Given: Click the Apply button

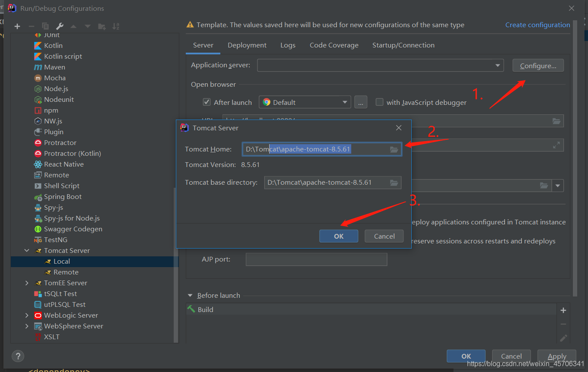Looking at the screenshot, I should point(557,356).
